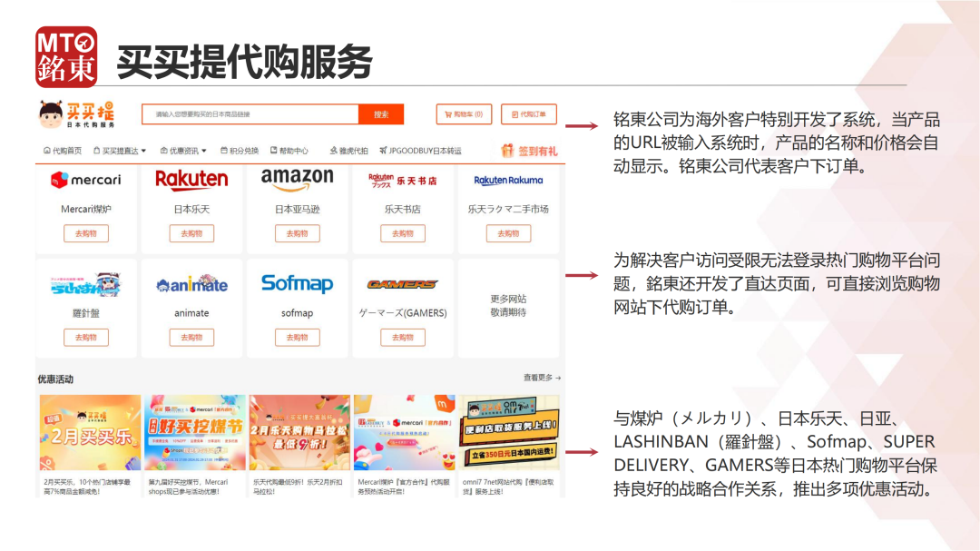Click the omni7 7net网站代购 caption
This screenshot has width=980, height=551.
[x=508, y=487]
